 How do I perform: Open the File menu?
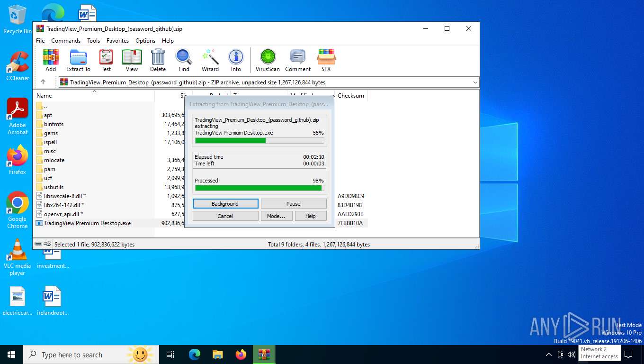(x=40, y=41)
